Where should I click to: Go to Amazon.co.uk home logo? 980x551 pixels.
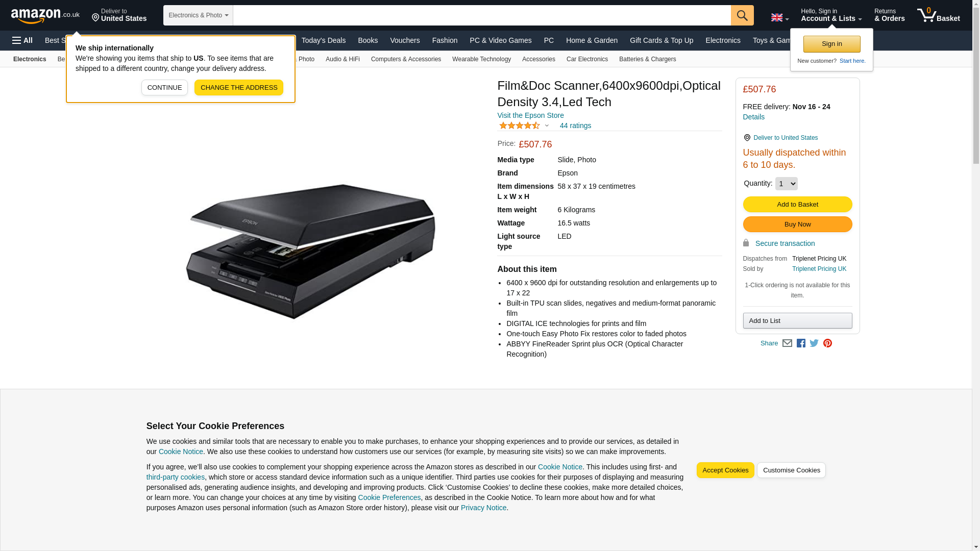pos(45,15)
